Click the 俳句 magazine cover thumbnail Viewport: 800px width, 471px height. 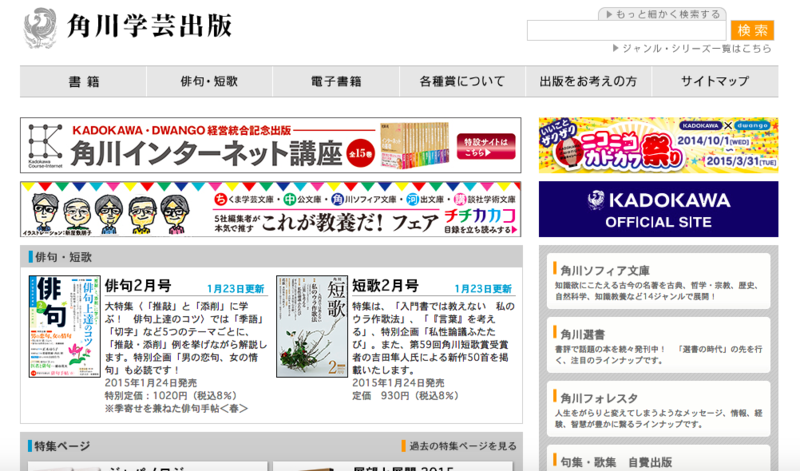64,327
